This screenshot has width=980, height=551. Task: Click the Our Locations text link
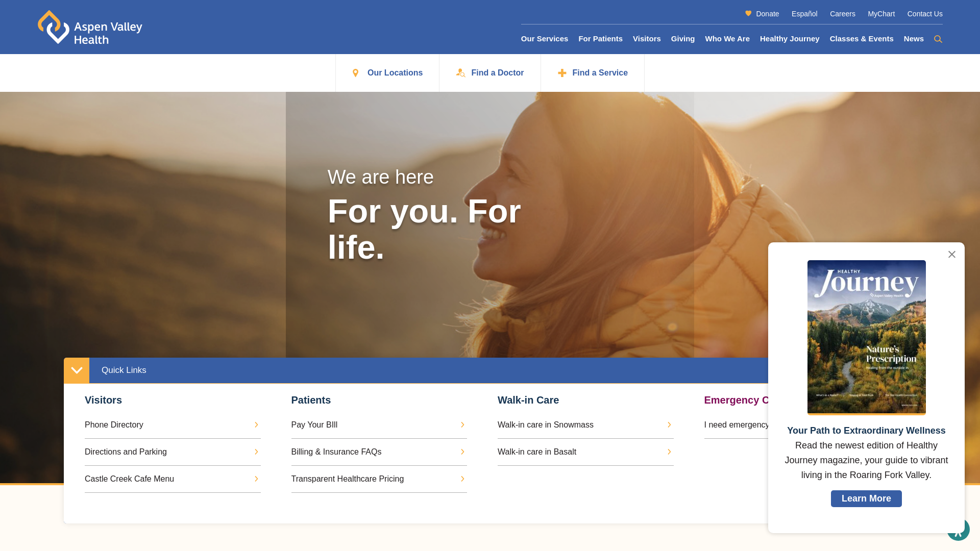pyautogui.click(x=395, y=73)
